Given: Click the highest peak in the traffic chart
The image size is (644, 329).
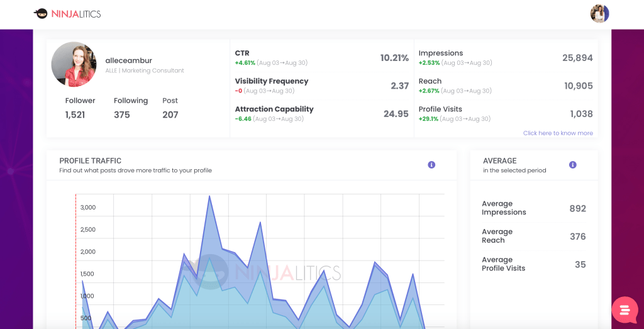Looking at the screenshot, I should coord(209,196).
